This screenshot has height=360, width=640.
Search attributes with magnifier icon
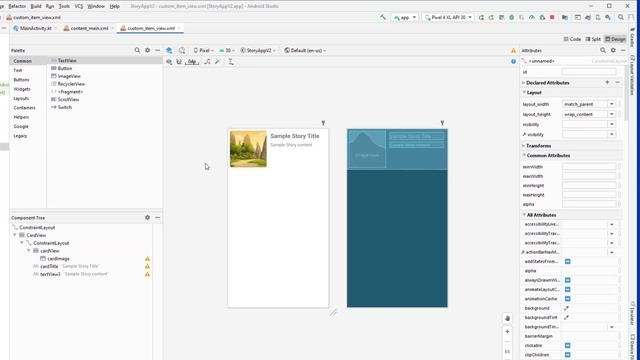[603, 50]
